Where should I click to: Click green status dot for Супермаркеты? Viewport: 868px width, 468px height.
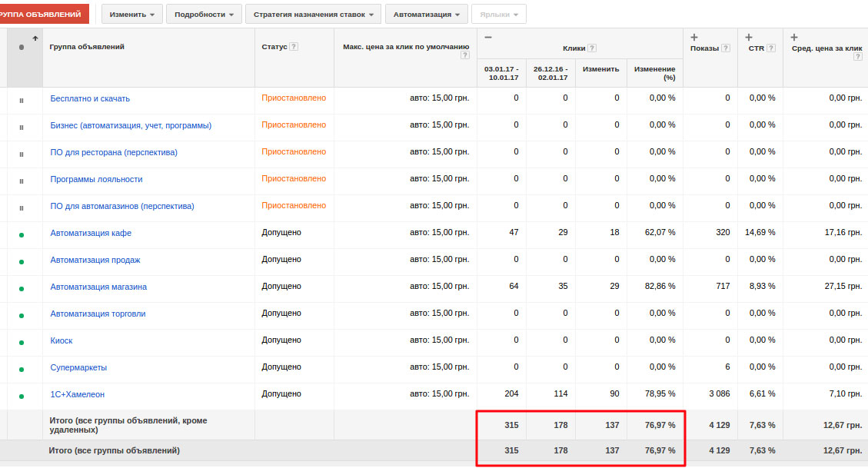(22, 370)
